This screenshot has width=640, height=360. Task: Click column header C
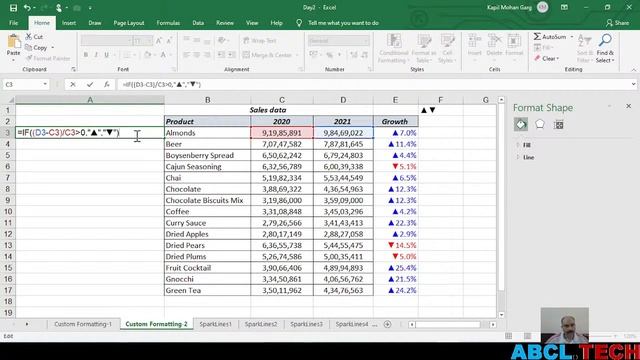[282, 100]
